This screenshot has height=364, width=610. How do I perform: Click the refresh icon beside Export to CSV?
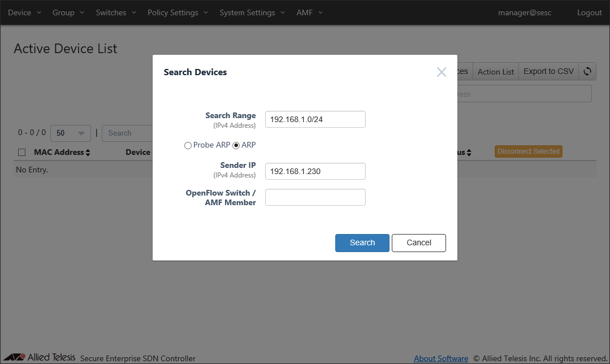point(587,72)
